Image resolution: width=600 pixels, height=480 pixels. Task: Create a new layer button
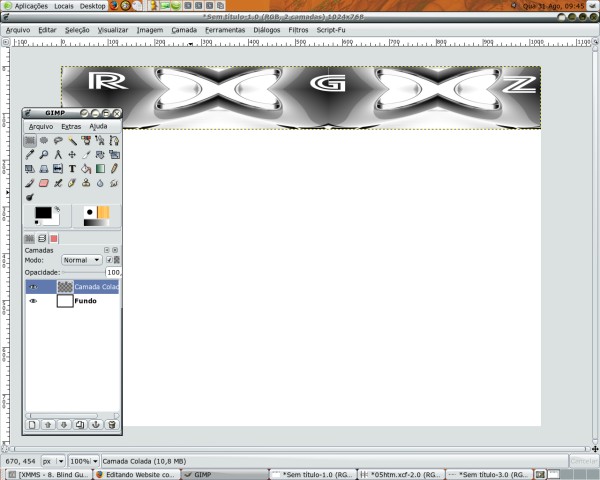(32, 425)
